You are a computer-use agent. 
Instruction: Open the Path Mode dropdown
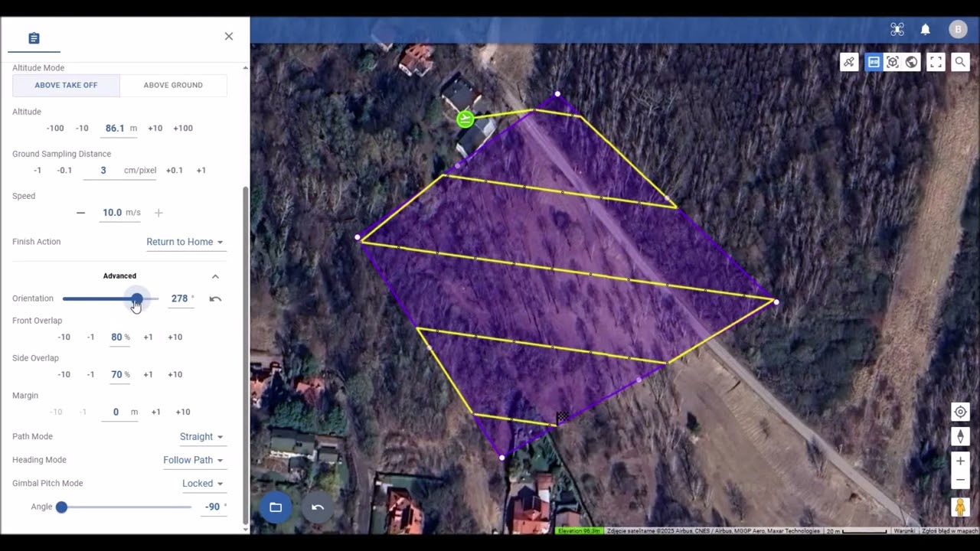pos(201,436)
